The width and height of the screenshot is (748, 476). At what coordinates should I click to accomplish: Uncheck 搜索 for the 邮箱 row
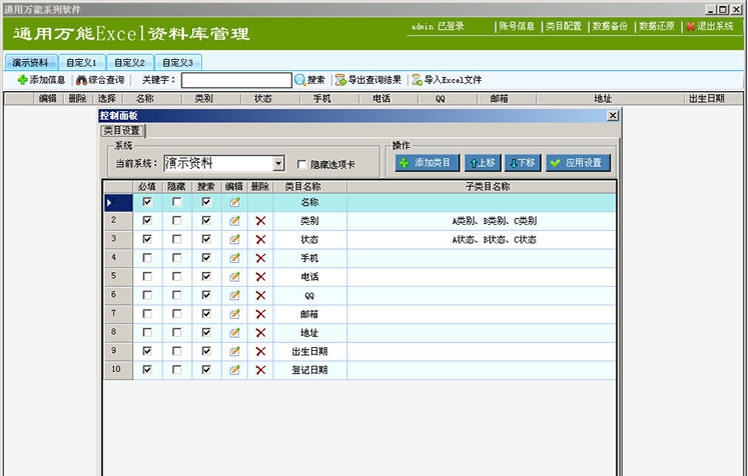206,313
